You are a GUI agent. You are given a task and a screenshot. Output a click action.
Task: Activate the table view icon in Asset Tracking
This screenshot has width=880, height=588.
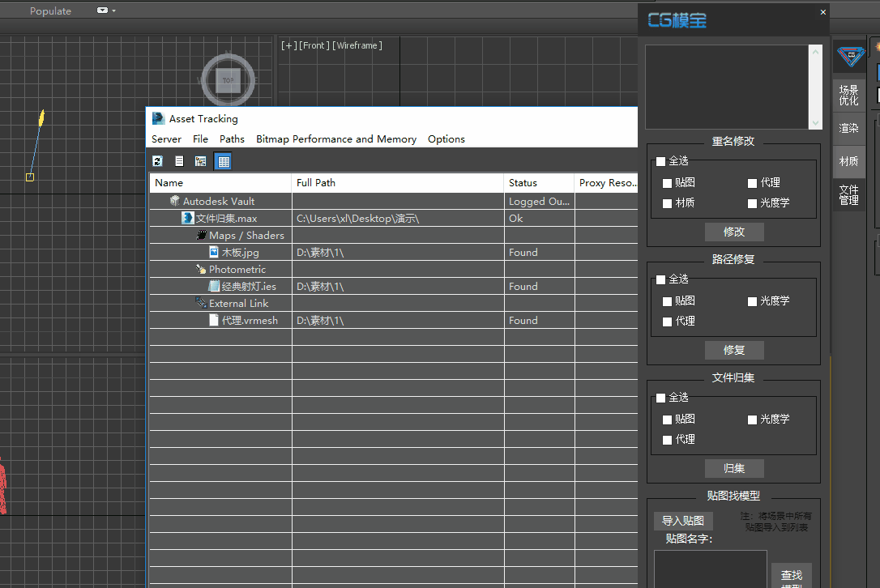point(223,161)
